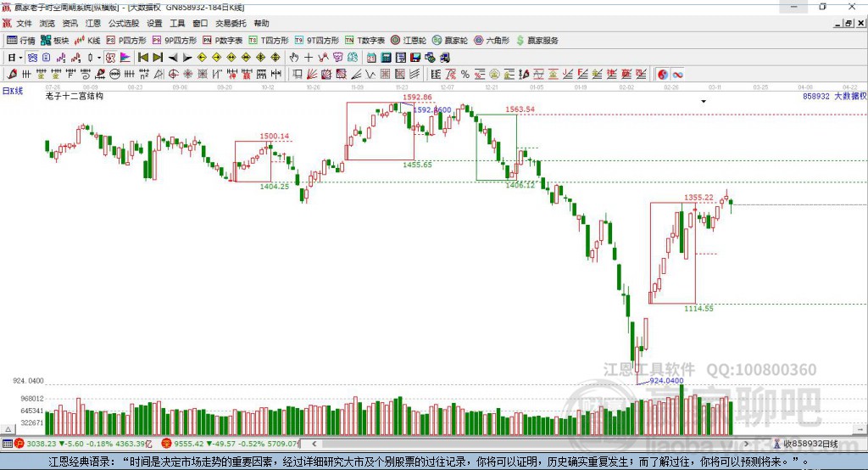The image size is (868, 470).
Task: Switch to the K线 chart view
Action: pyautogui.click(x=87, y=41)
